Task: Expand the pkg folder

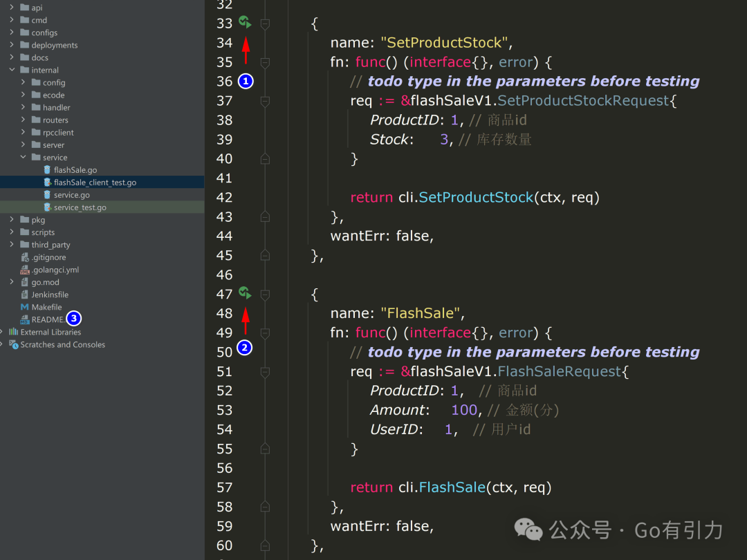Action: pyautogui.click(x=12, y=220)
